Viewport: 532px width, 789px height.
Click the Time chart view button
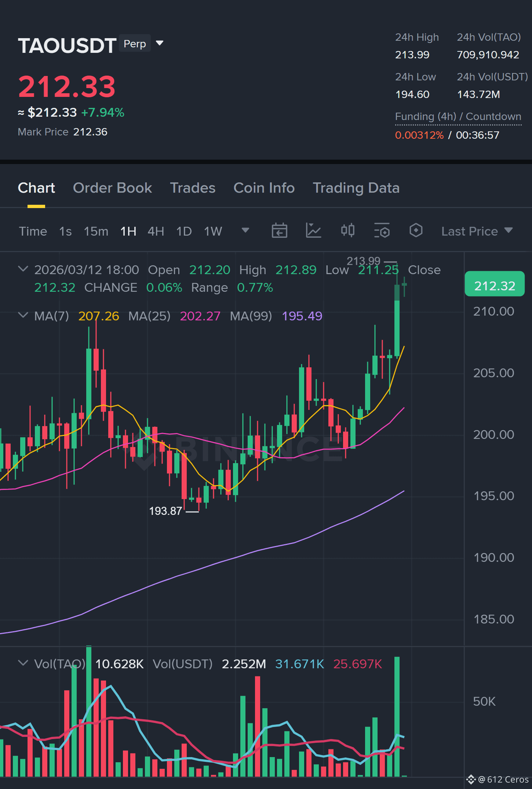pyautogui.click(x=33, y=231)
